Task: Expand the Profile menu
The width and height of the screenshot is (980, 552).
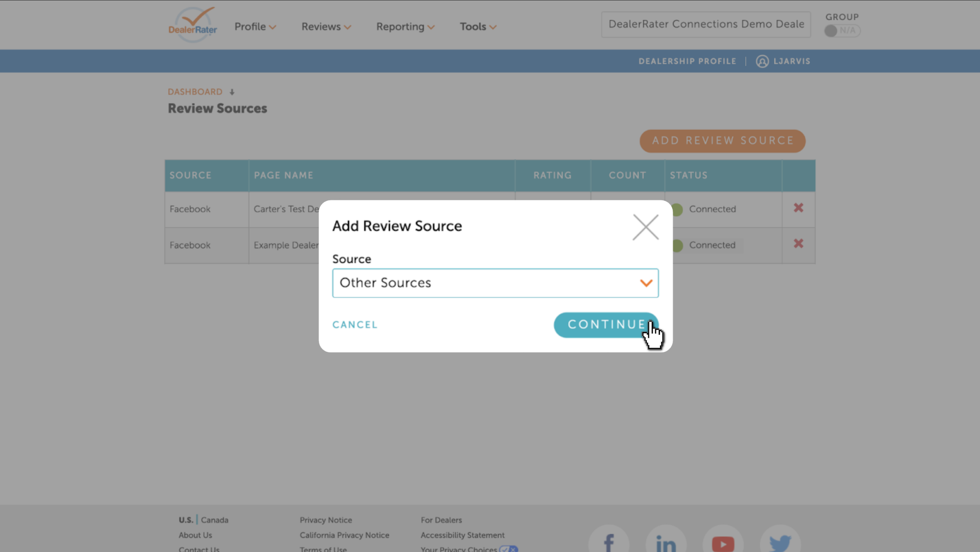Action: pyautogui.click(x=255, y=27)
